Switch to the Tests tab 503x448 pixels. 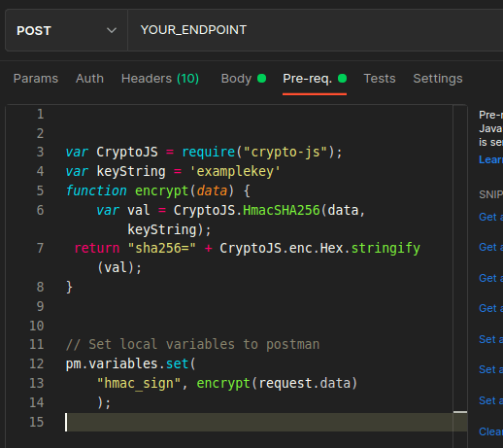pyautogui.click(x=380, y=79)
